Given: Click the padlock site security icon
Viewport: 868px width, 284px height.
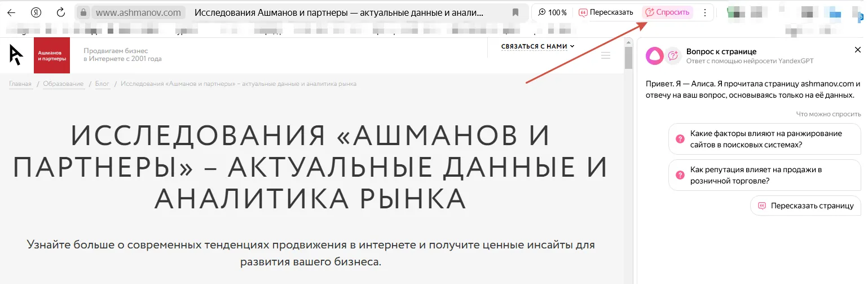Looking at the screenshot, I should click(x=82, y=12).
